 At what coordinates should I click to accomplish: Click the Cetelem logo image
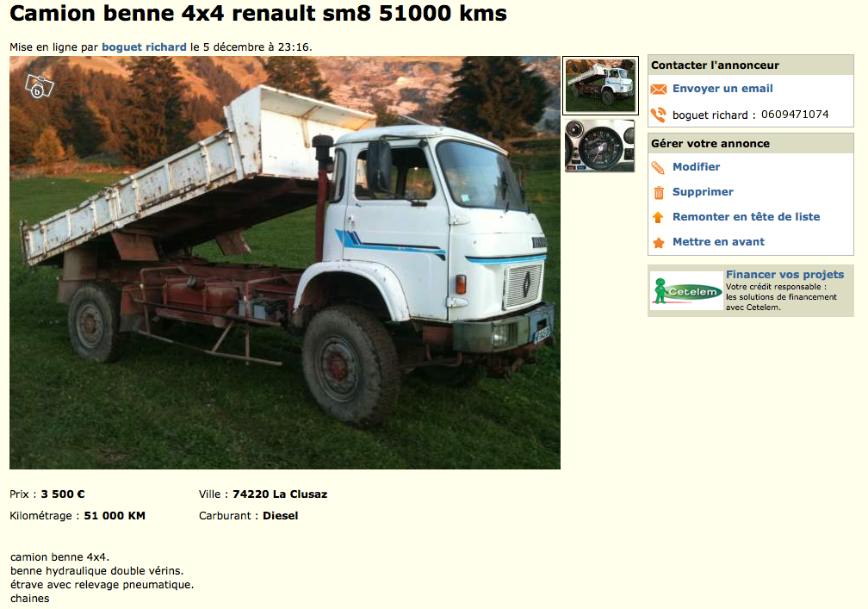(x=686, y=290)
